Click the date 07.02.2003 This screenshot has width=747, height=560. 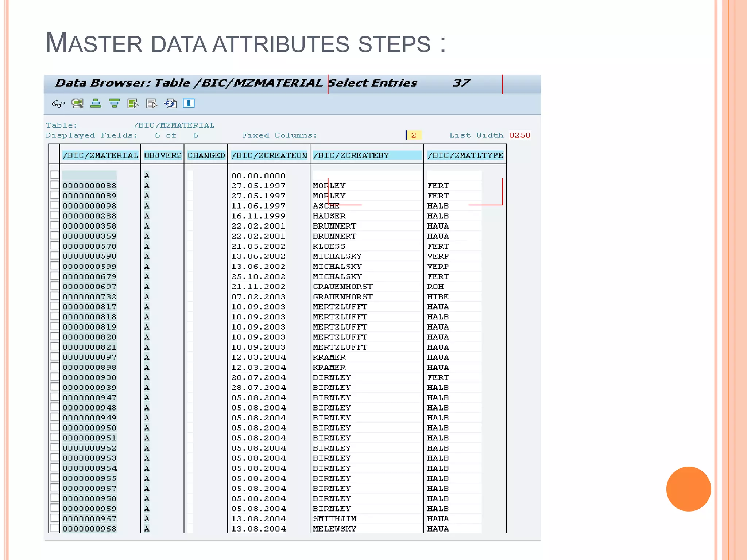click(258, 297)
